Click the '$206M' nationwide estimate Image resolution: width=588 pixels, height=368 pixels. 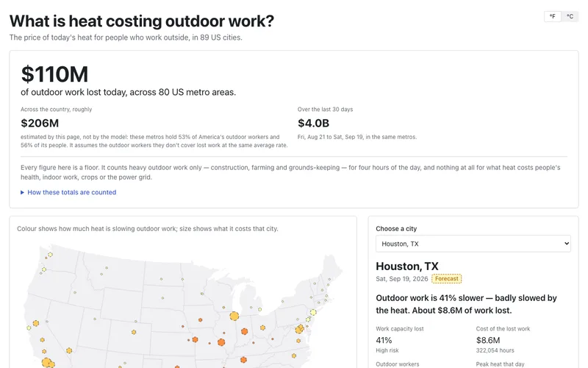40,123
